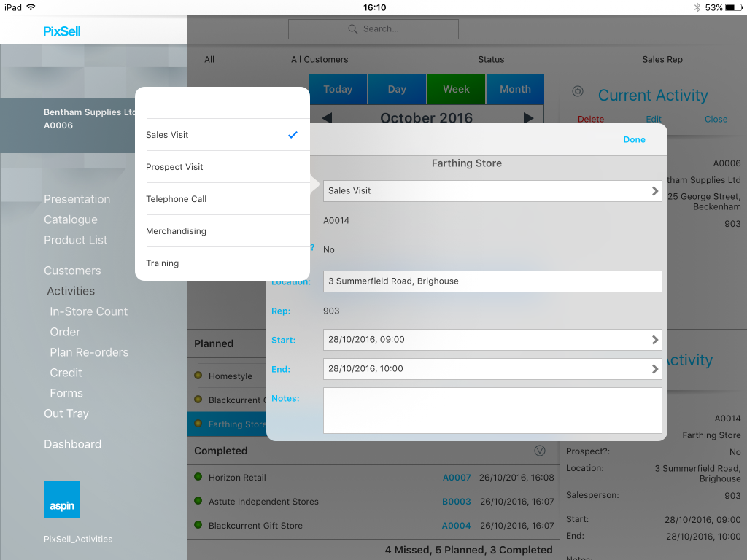Open Dashboard in sidebar
This screenshot has height=560, width=747.
click(72, 444)
